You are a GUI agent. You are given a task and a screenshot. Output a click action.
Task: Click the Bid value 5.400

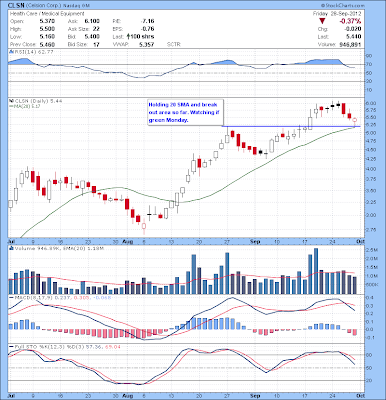click(x=92, y=37)
